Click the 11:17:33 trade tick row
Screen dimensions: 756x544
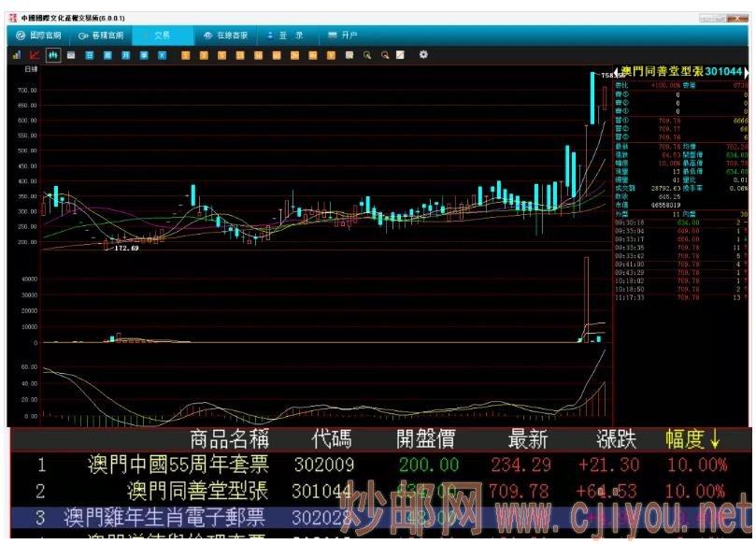pyautogui.click(x=681, y=297)
